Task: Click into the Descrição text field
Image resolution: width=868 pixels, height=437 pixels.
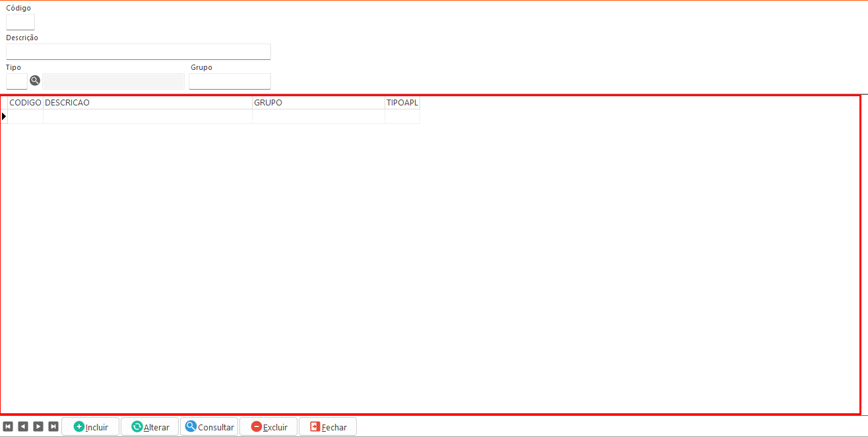Action: 138,51
